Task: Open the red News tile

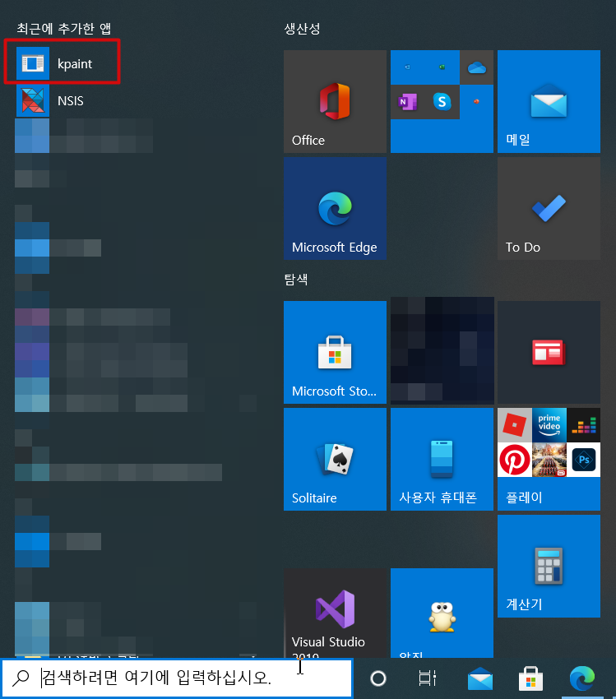Action: tap(549, 352)
